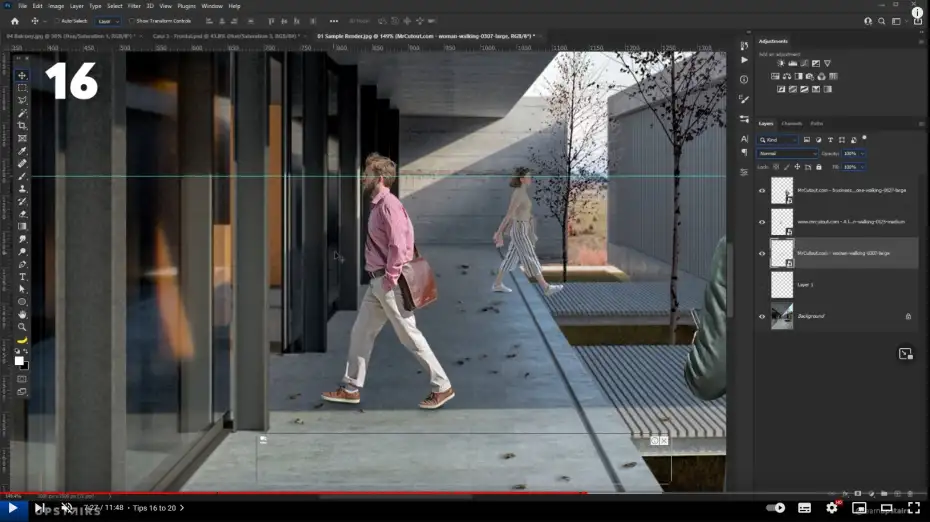Toggle the layer filter on/off switch
930x522 pixels.
864,138
